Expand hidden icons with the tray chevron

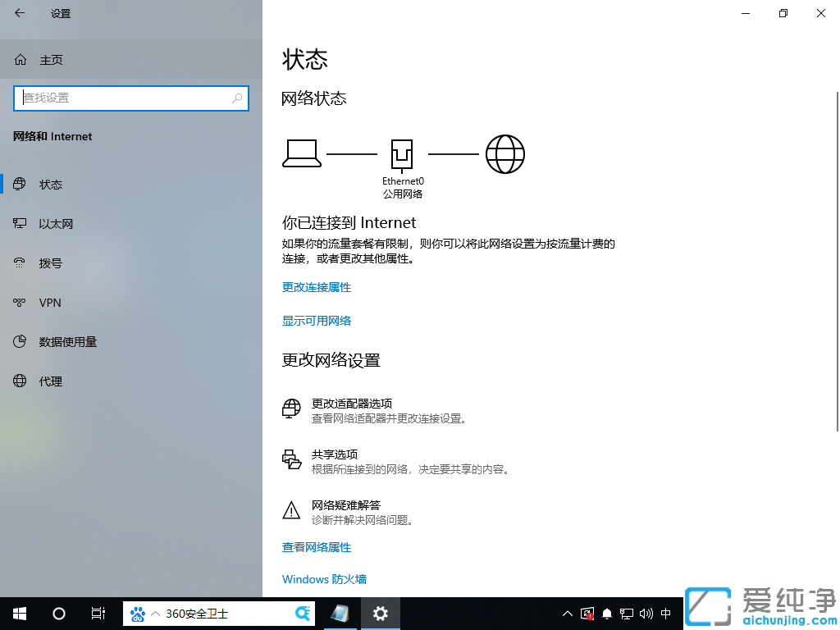[x=567, y=614]
